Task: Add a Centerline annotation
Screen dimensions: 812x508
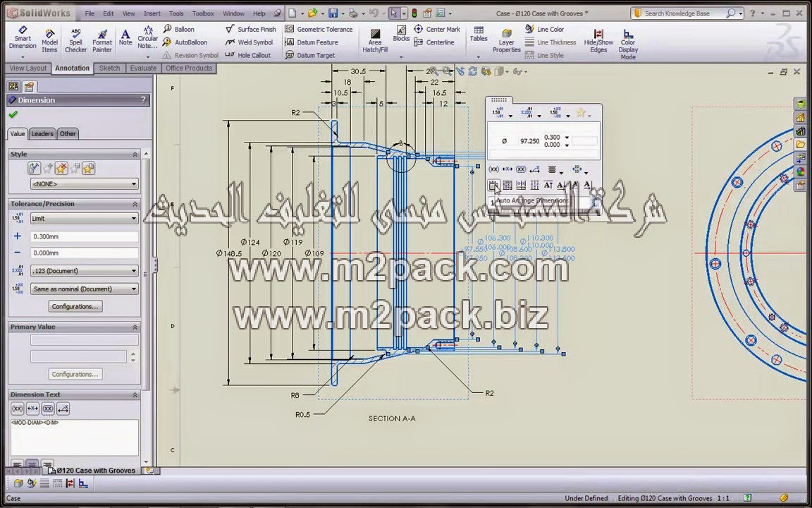Action: [x=434, y=42]
